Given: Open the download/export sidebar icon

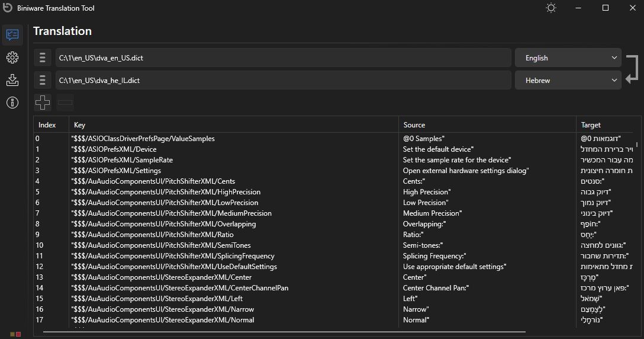Looking at the screenshot, I should [x=12, y=80].
